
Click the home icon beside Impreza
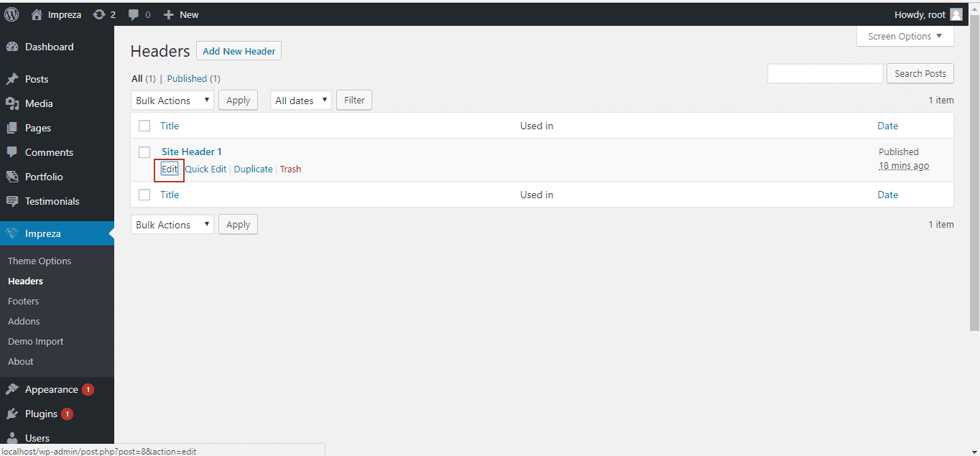click(37, 14)
